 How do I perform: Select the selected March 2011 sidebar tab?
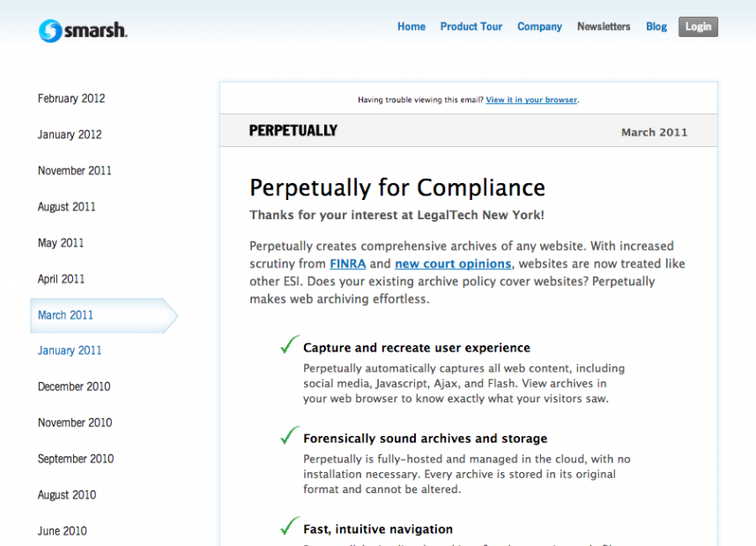[x=66, y=315]
